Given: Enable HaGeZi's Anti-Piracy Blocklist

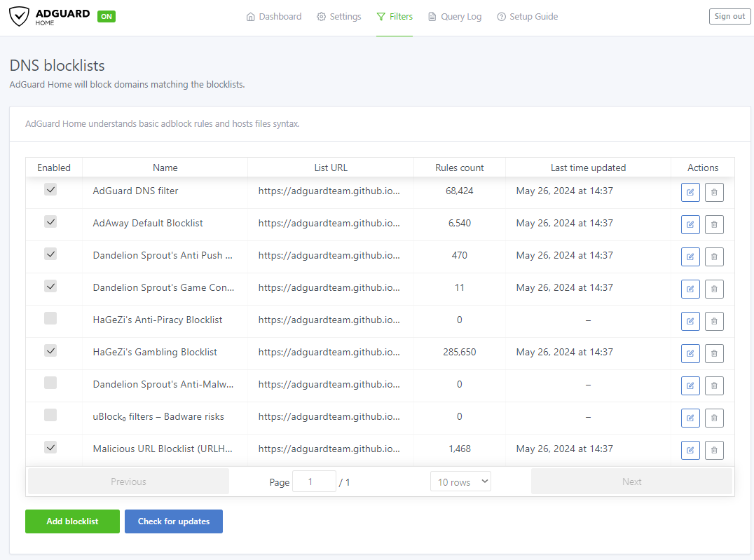Looking at the screenshot, I should coord(50,318).
